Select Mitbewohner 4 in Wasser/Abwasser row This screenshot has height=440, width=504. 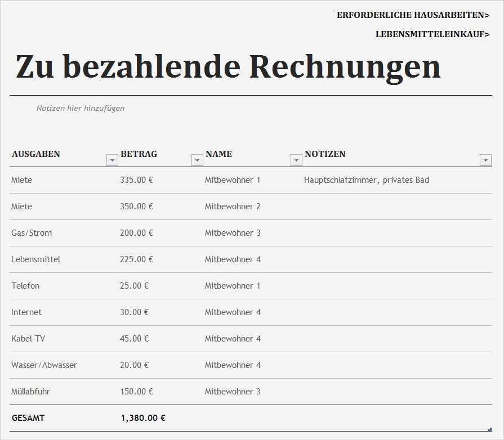[x=233, y=365]
